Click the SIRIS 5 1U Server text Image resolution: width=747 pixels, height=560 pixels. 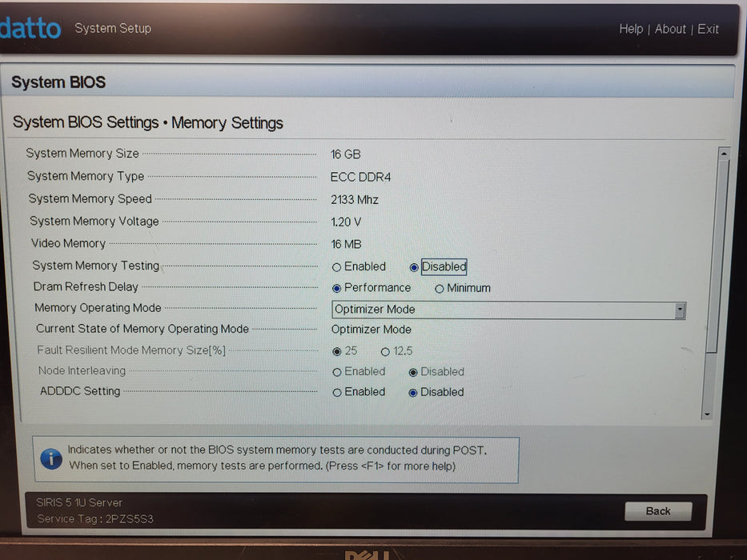[79, 502]
